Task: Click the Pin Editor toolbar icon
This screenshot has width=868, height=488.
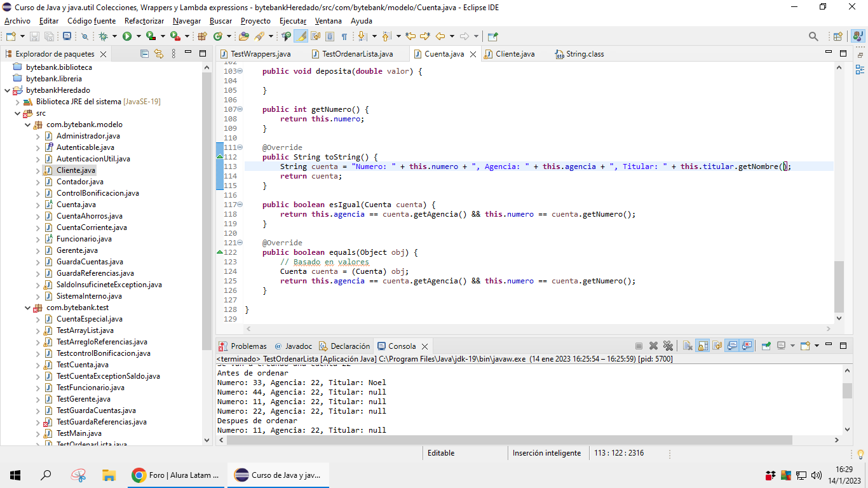Action: coord(492,36)
